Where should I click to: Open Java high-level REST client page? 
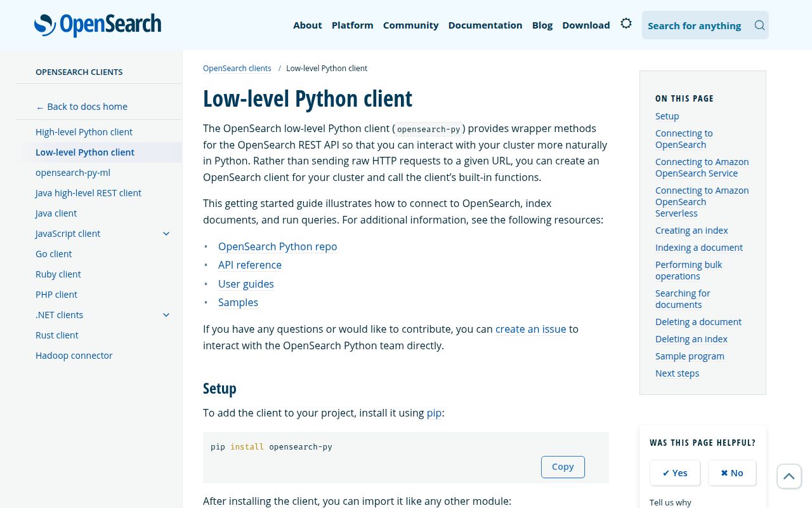[88, 193]
